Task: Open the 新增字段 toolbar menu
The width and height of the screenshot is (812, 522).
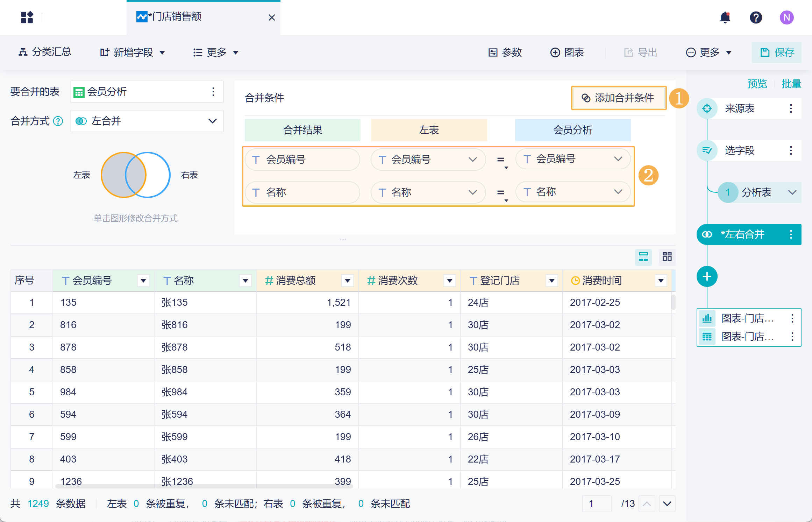Action: click(132, 52)
